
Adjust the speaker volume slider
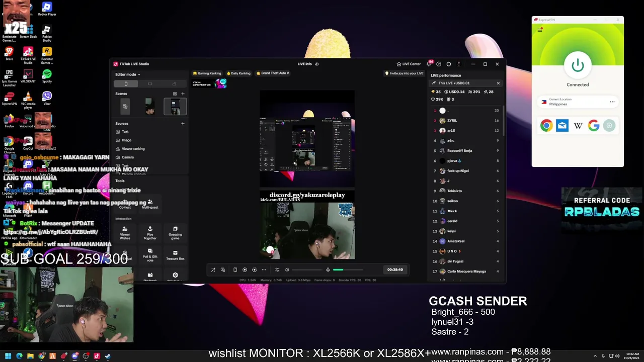click(307, 269)
